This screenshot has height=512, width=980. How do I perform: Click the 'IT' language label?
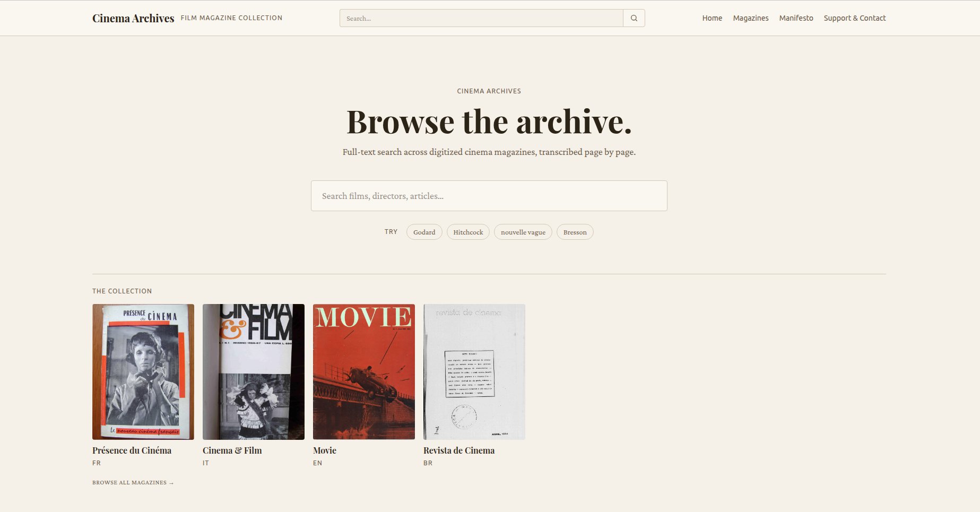[x=206, y=463]
